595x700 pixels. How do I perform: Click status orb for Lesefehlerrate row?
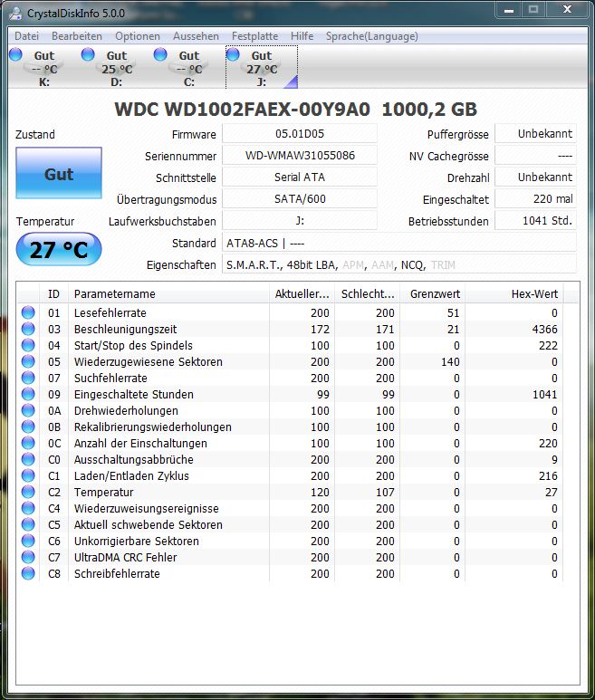(28, 312)
